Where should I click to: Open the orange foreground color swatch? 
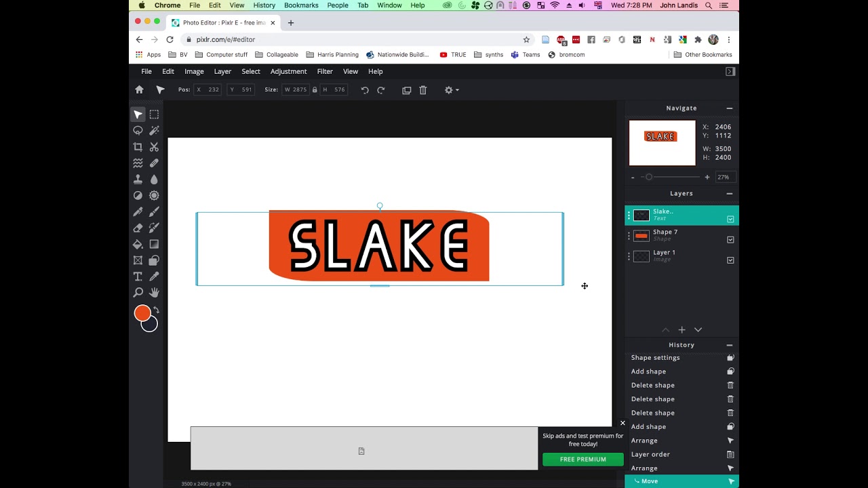142,313
